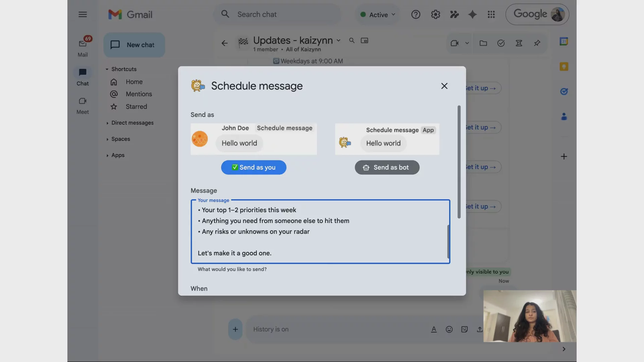The width and height of the screenshot is (644, 362).
Task: Open the emoji picker in compose bar
Action: [x=449, y=329]
